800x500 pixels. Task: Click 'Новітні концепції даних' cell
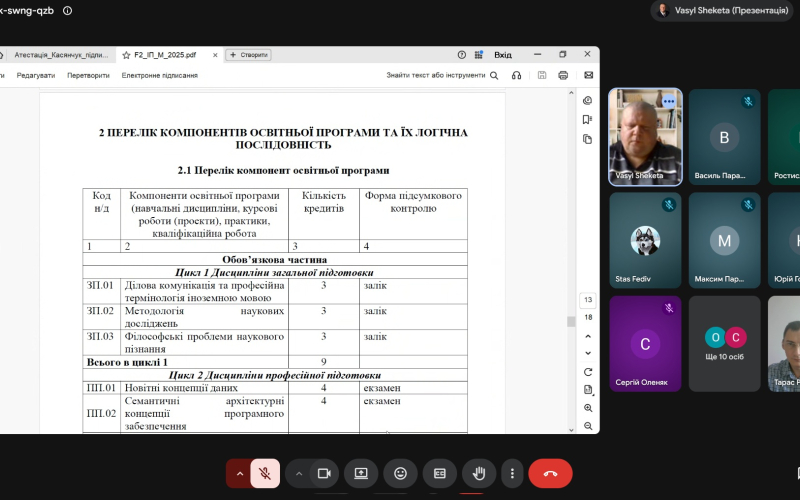point(204,388)
